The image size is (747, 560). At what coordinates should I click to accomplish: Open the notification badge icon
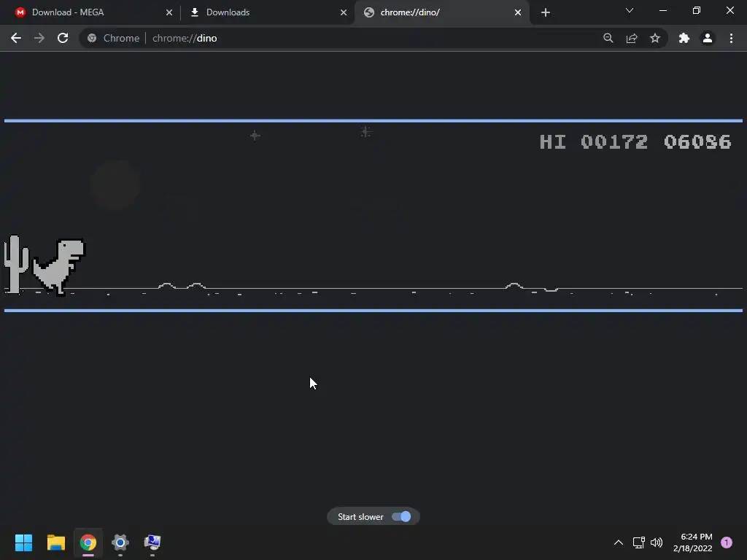(x=727, y=542)
